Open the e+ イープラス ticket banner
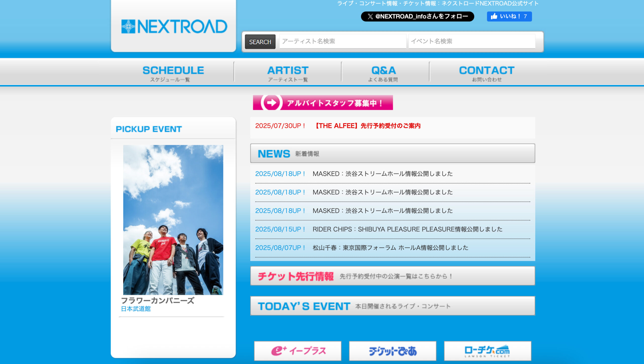Image resolution: width=644 pixels, height=364 pixels. click(x=298, y=351)
